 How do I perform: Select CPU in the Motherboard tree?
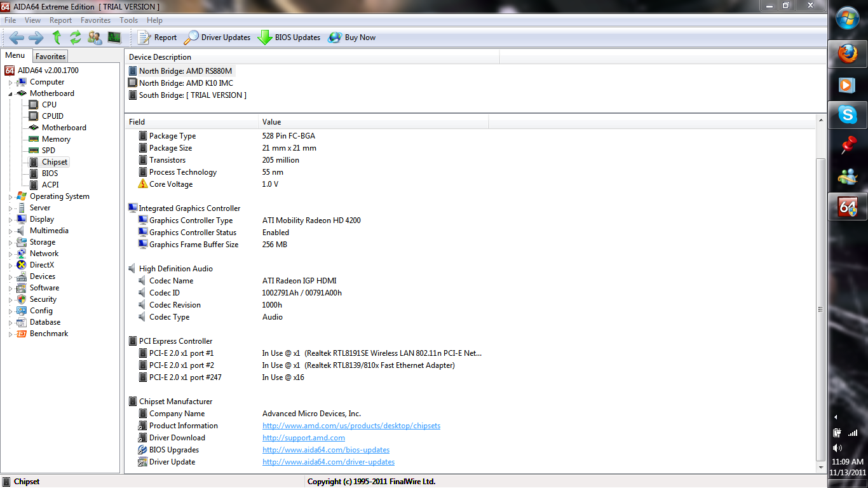click(49, 105)
